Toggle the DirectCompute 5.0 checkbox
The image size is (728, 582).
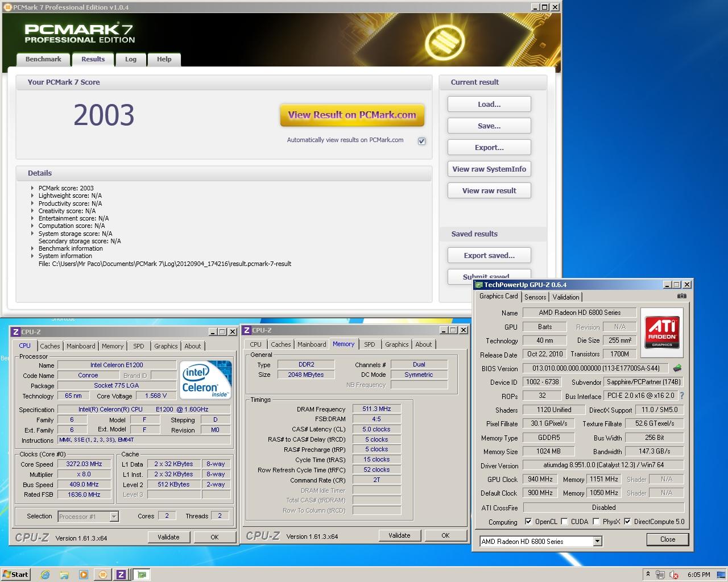627,521
